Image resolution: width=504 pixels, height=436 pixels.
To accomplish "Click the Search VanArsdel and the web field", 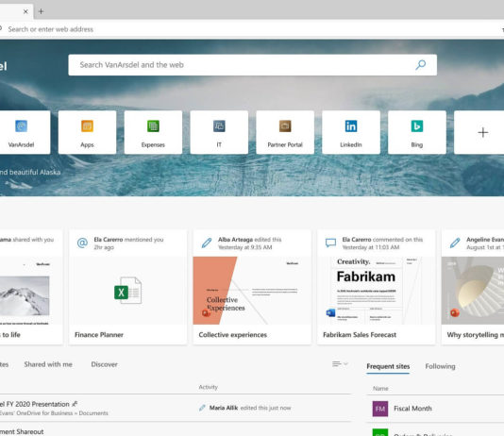I will [x=252, y=65].
